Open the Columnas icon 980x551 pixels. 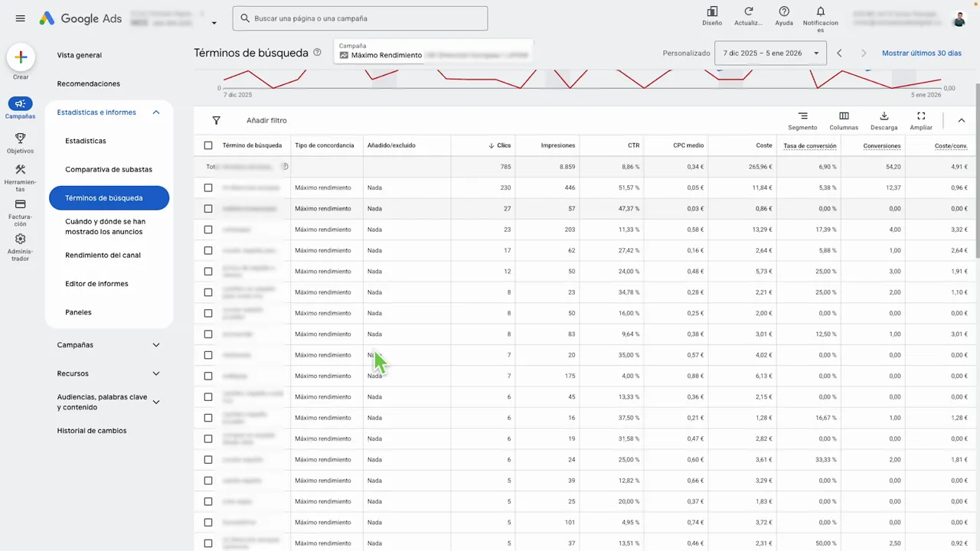pos(844,116)
